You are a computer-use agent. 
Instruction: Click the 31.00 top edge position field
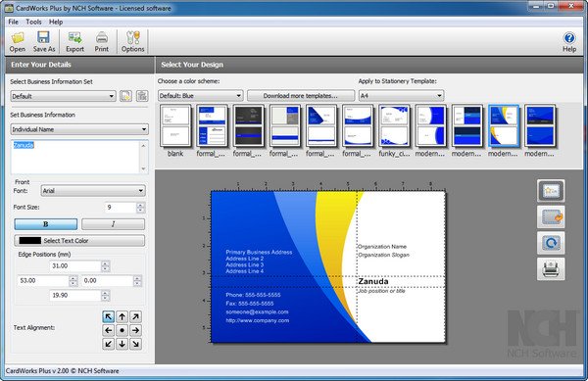[75, 266]
